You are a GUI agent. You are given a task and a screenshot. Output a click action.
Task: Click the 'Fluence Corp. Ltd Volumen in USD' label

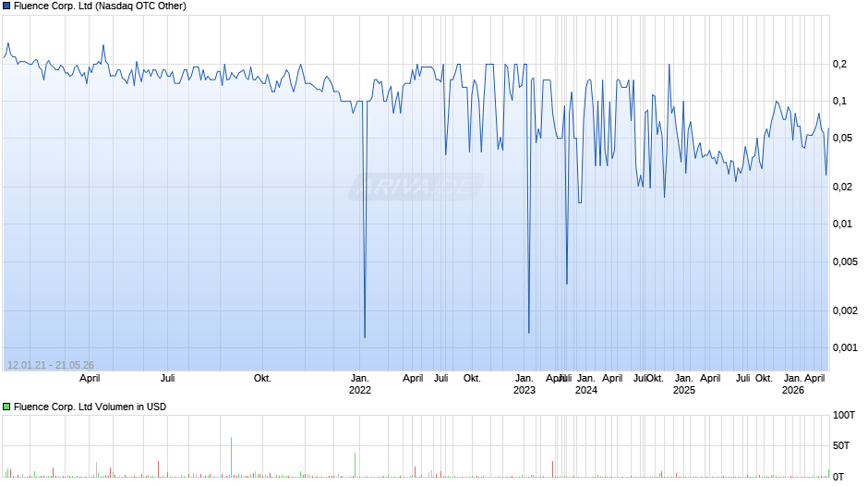tap(90, 407)
